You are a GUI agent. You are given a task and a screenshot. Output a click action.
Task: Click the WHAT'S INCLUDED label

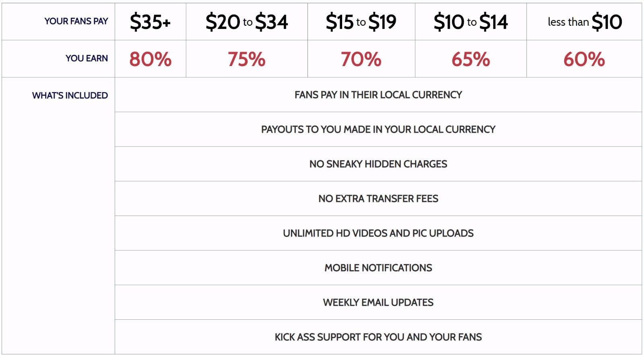[70, 95]
